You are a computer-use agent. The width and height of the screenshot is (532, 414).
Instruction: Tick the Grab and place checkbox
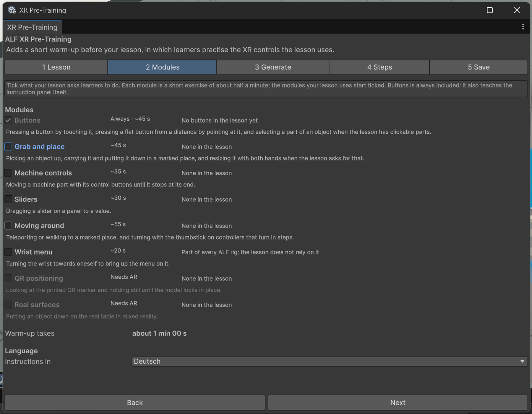point(8,147)
